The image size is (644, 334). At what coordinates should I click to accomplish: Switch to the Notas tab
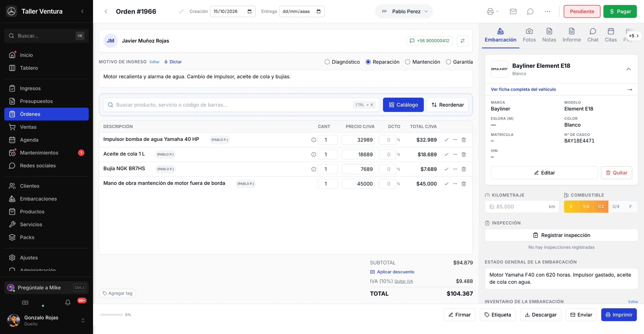tap(549, 36)
